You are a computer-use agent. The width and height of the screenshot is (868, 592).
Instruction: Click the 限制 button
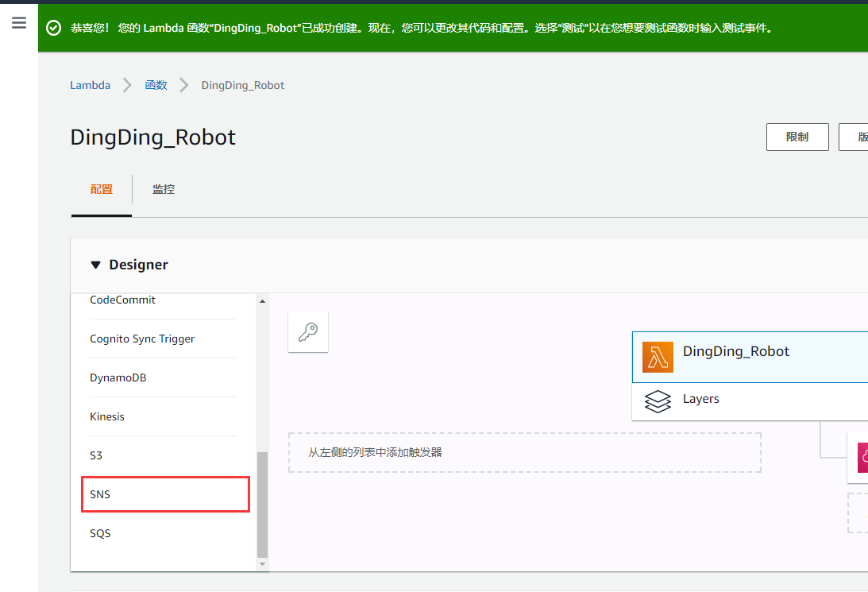click(797, 137)
